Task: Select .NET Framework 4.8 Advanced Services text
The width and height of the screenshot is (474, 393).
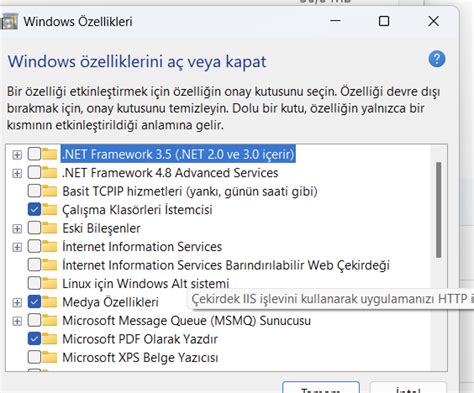Action: (x=170, y=173)
